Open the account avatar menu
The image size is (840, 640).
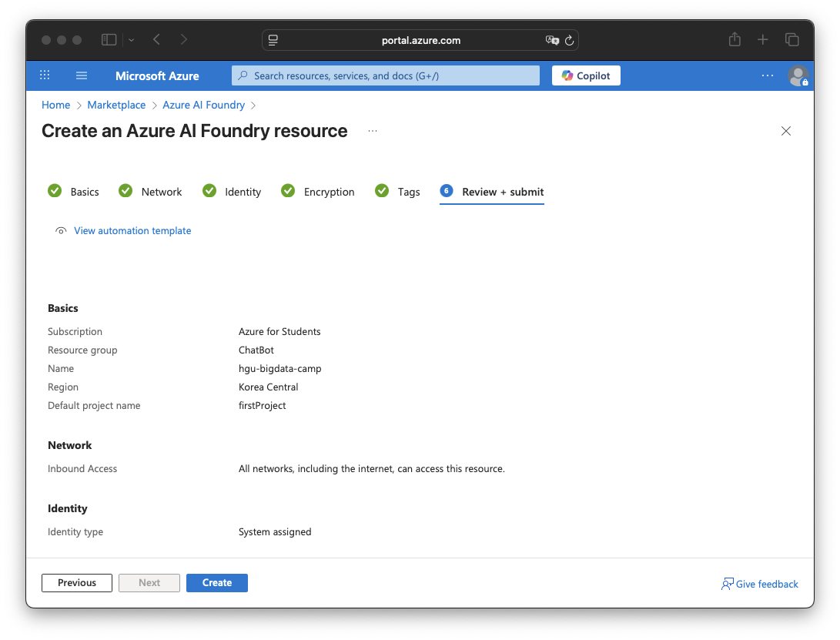tap(798, 75)
